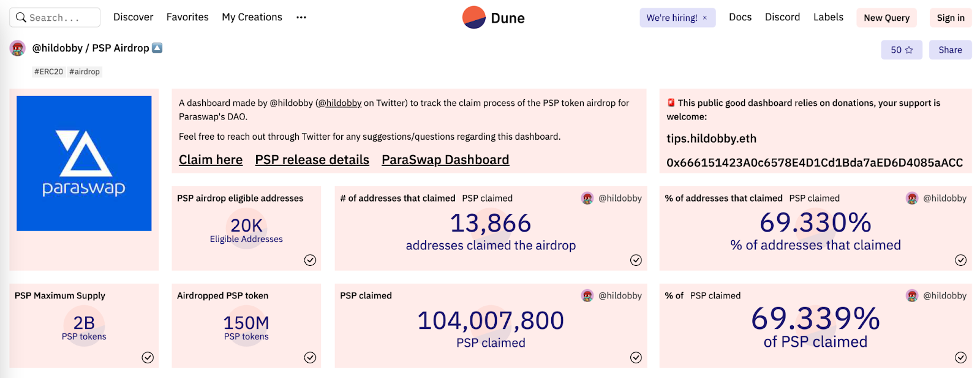Viewport: 980px width, 378px height.
Task: Open the PSP release details link
Action: (312, 160)
